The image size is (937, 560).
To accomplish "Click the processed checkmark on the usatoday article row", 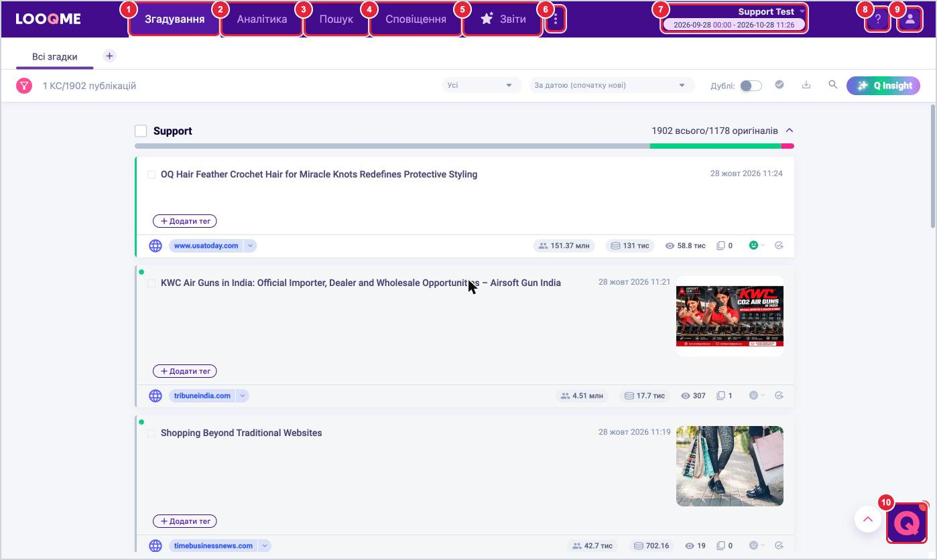I will [x=779, y=246].
